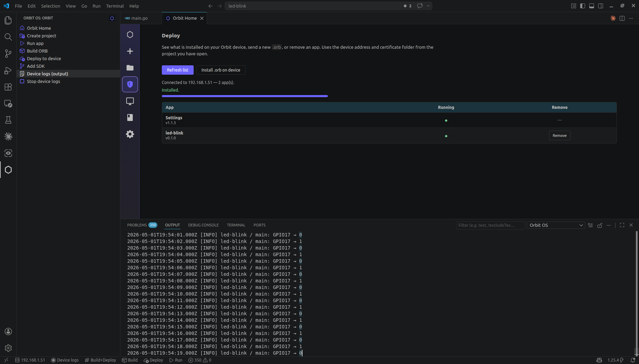Select Run app in the Orbit sidebar
Screen dimensions: 639x364
click(68, 43)
